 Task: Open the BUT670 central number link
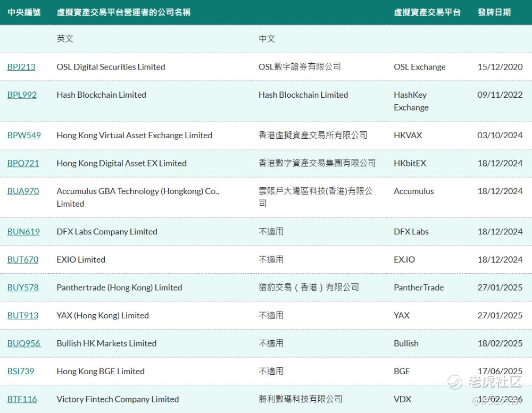pyautogui.click(x=23, y=260)
